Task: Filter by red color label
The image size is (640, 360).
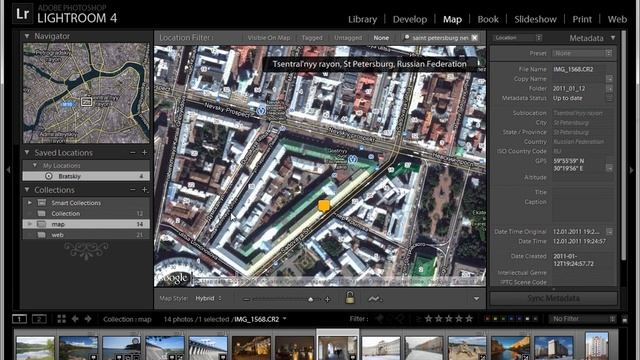Action: pos(487,319)
